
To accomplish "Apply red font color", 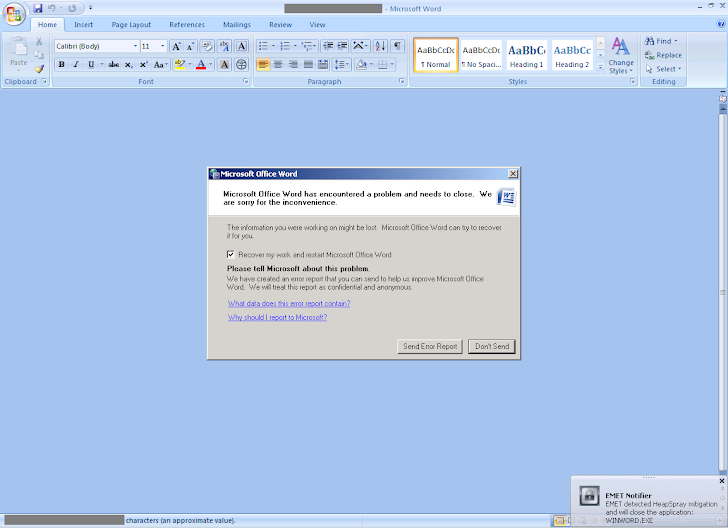I will pyautogui.click(x=201, y=65).
